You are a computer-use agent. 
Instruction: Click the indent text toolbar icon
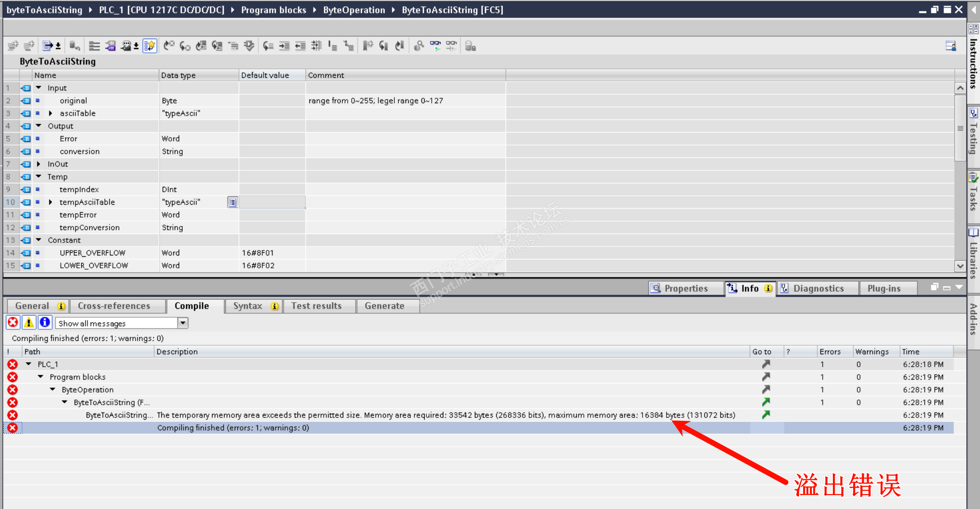(284, 46)
